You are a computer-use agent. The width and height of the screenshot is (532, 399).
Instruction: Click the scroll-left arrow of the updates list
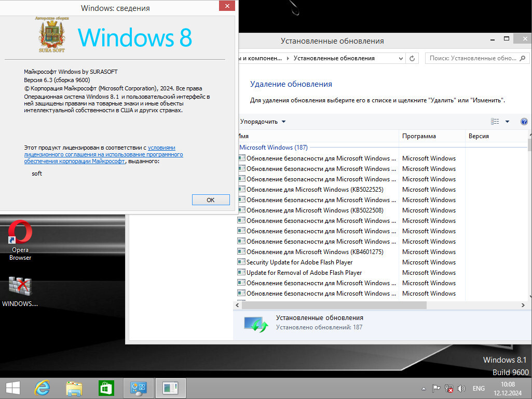[237, 305]
